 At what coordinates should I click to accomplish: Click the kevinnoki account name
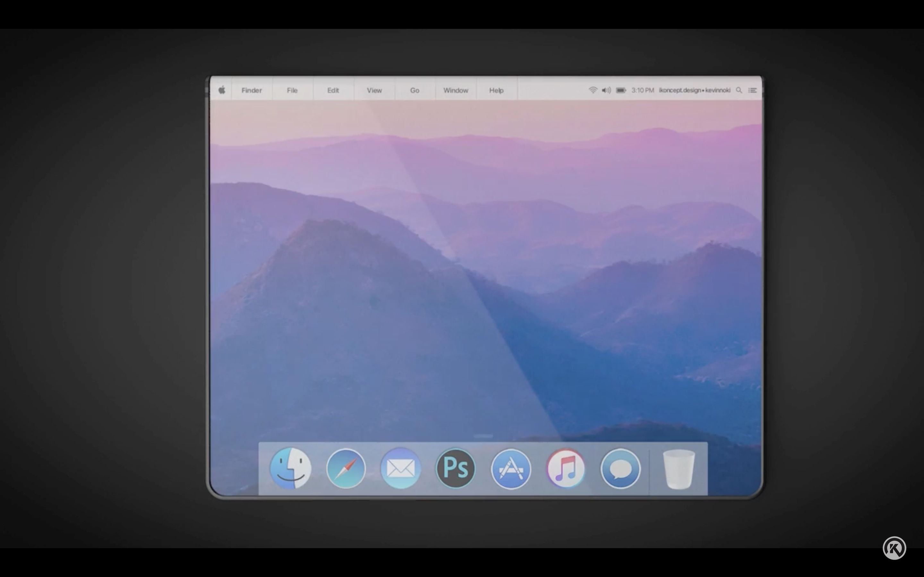pyautogui.click(x=717, y=90)
